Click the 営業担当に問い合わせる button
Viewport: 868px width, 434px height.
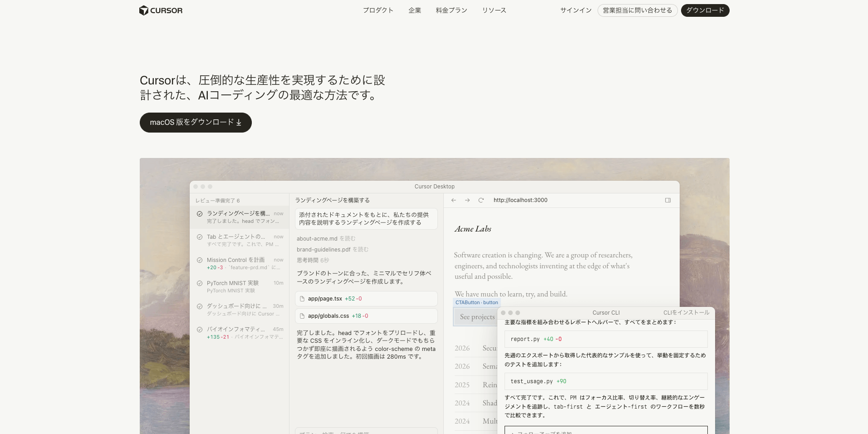638,10
